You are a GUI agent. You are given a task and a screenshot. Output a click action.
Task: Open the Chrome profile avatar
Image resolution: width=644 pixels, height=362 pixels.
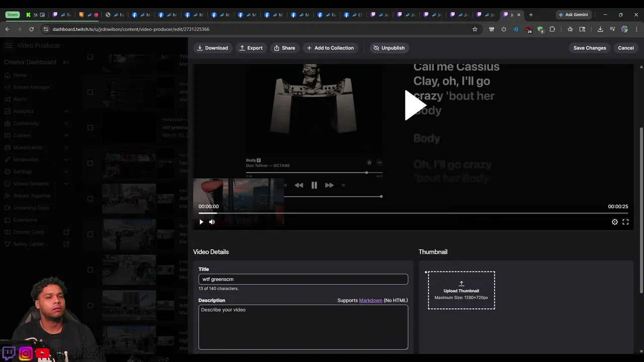pos(624,29)
